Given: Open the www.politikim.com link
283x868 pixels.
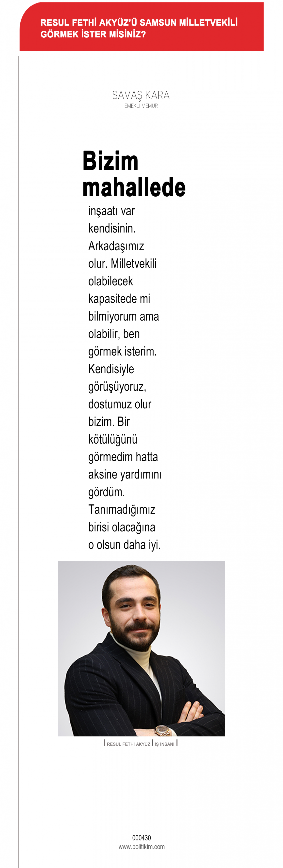Looking at the screenshot, I should 141,846.
